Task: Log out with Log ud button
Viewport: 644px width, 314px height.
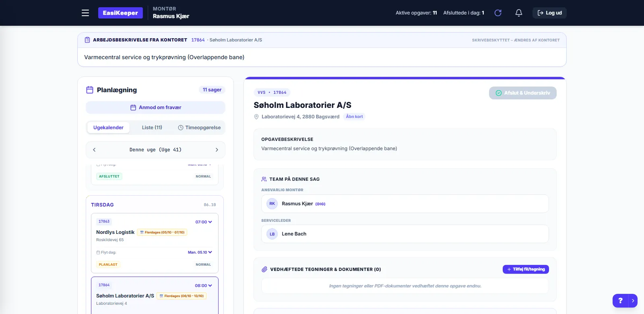Action: coord(549,13)
